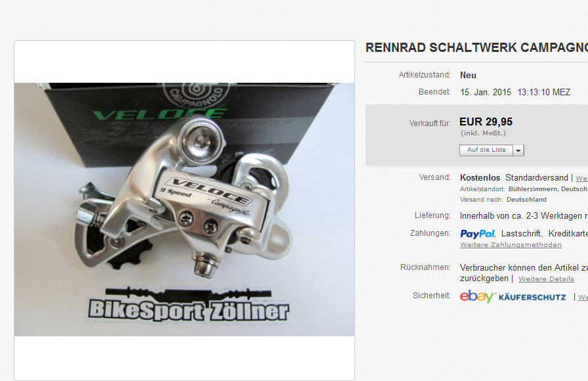Click the Veloce derailleur product photo
This screenshot has width=588, height=381.
pos(184,210)
